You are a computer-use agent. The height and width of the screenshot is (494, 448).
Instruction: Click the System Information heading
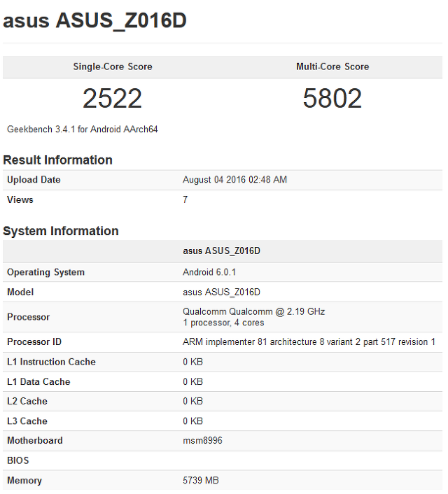[61, 231]
